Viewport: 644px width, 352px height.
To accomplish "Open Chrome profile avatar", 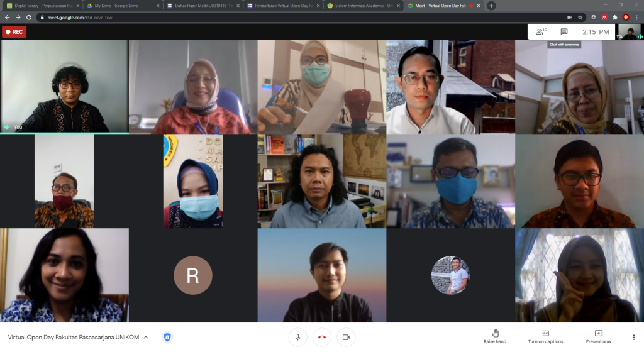I will tap(626, 18).
